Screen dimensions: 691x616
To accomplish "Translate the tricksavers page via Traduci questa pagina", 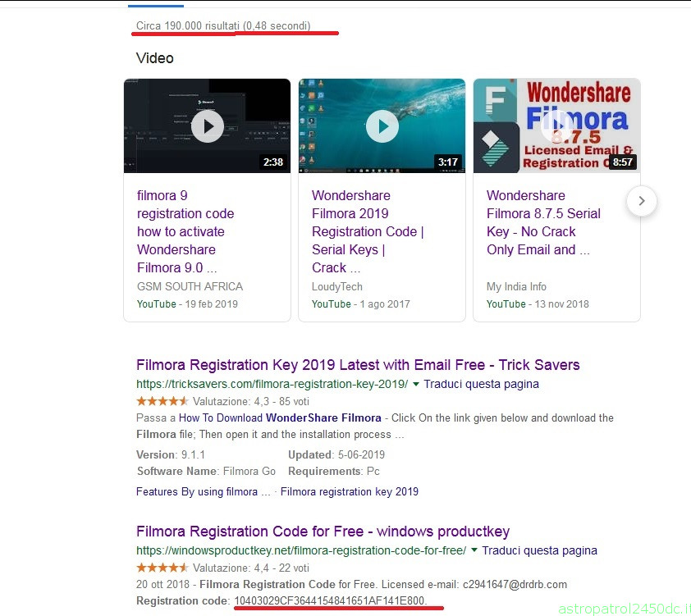I will tap(481, 384).
